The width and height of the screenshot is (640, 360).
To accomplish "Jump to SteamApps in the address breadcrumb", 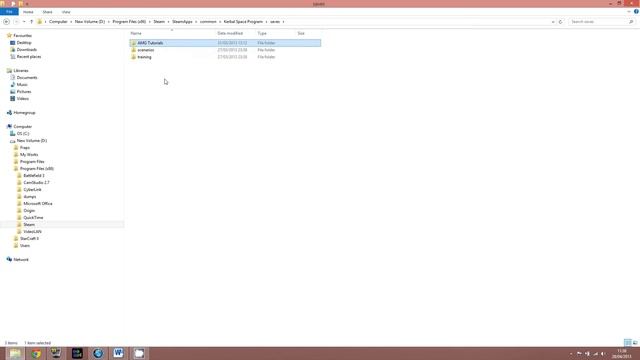I will 182,22.
